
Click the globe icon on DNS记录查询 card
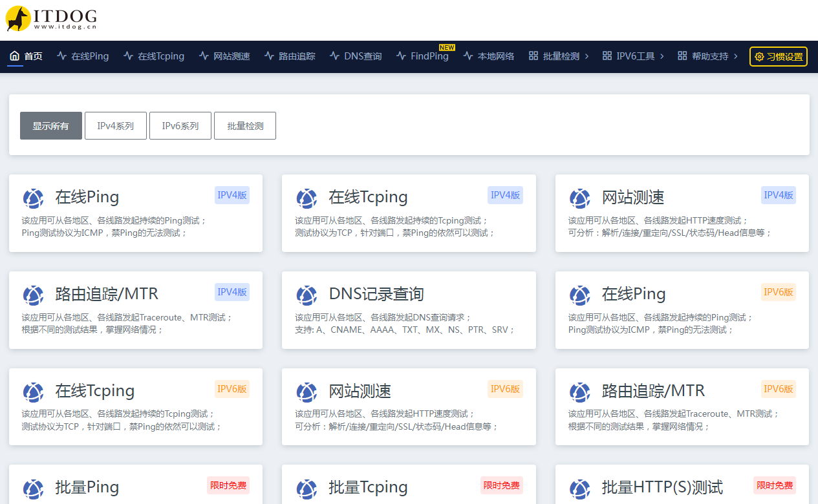tap(307, 295)
